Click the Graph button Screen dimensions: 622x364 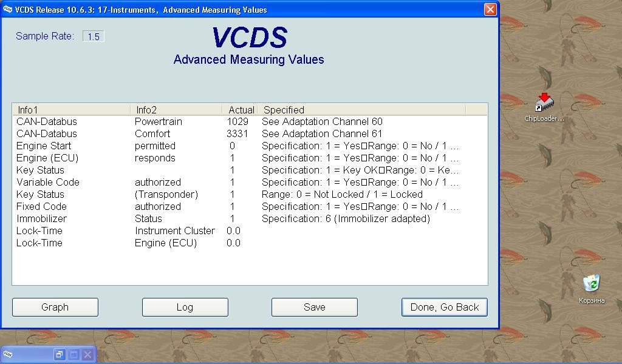point(55,308)
